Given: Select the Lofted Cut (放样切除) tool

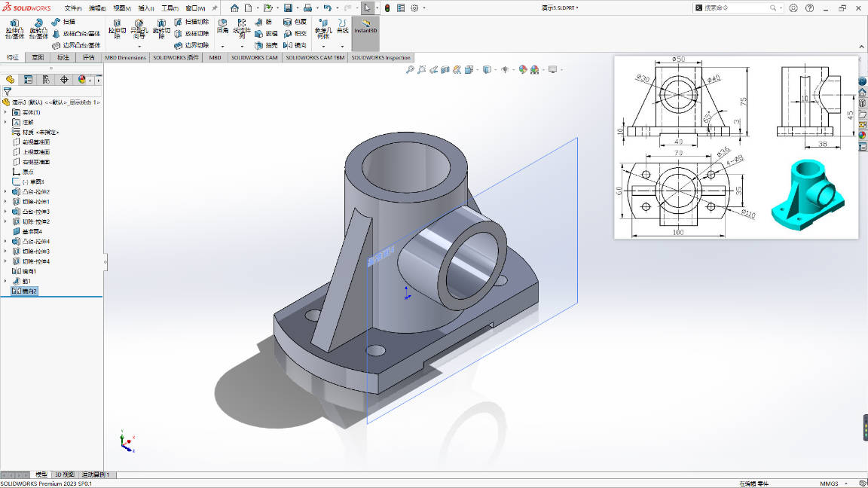Looking at the screenshot, I should click(191, 34).
